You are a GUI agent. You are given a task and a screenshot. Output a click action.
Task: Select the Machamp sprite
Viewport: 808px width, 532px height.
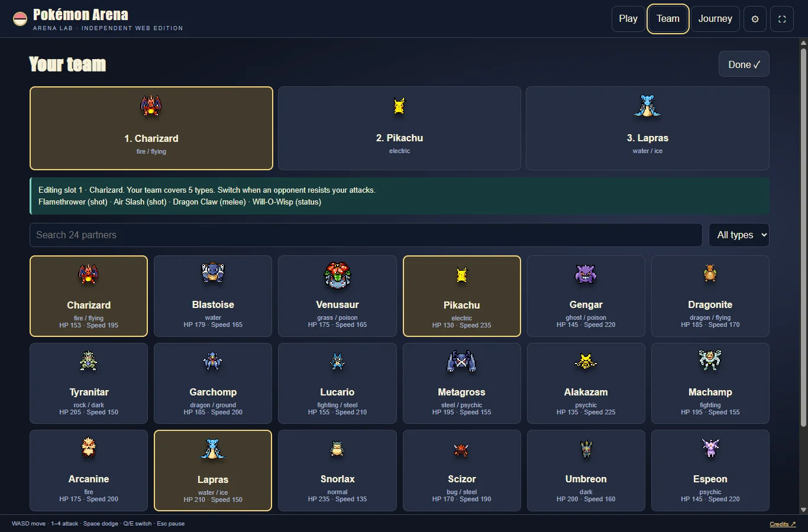(710, 360)
